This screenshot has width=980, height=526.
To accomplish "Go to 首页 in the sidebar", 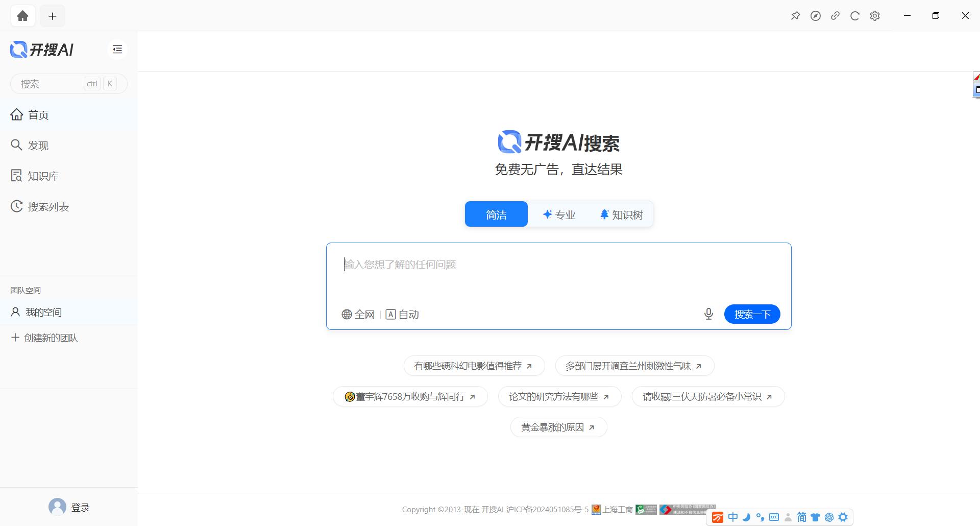I will pyautogui.click(x=68, y=115).
